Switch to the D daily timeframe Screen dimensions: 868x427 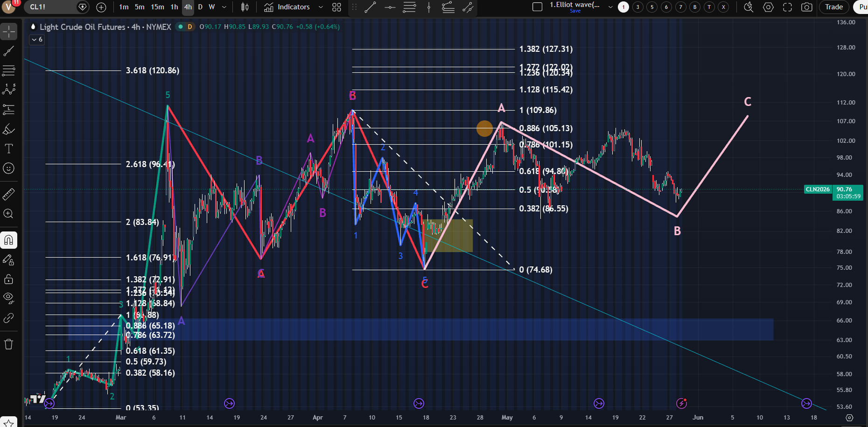pyautogui.click(x=200, y=7)
